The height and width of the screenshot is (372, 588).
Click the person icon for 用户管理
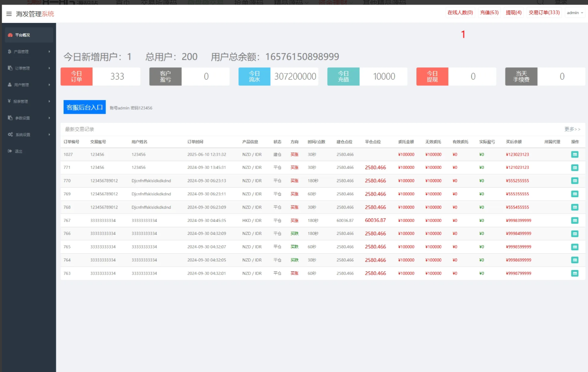[x=10, y=85]
